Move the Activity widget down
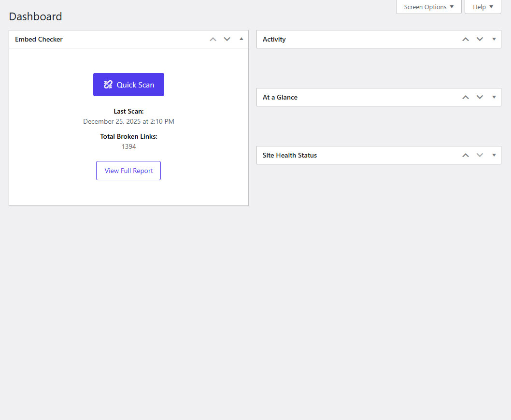 [x=480, y=39]
